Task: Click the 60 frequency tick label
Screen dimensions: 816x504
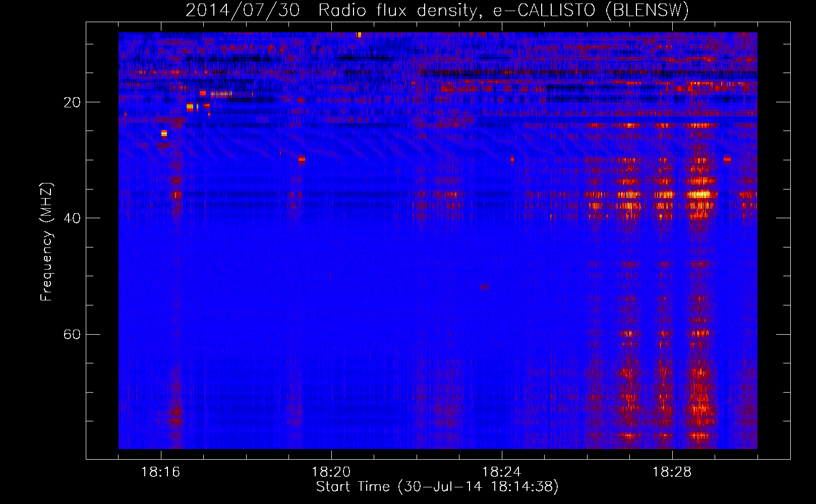Action: (72, 334)
